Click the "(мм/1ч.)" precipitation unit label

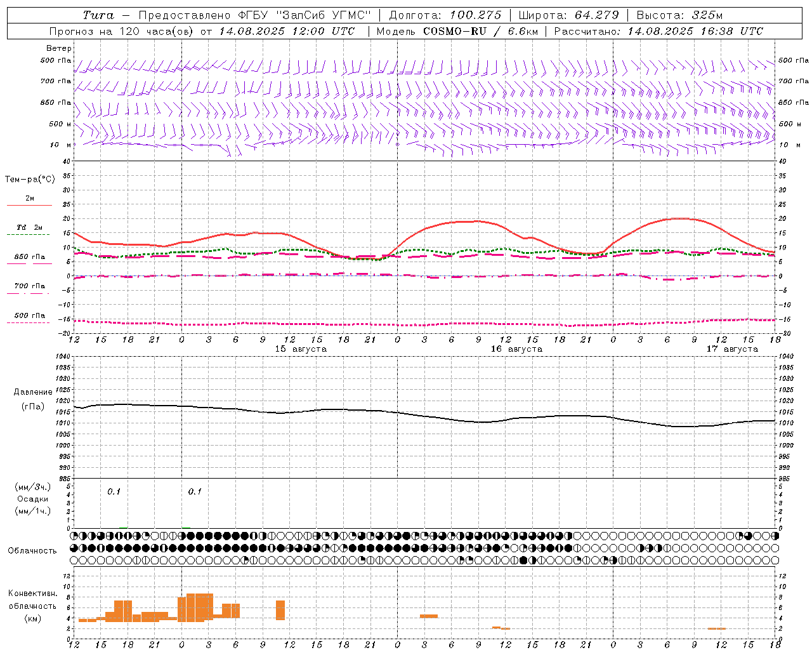pos(32,511)
